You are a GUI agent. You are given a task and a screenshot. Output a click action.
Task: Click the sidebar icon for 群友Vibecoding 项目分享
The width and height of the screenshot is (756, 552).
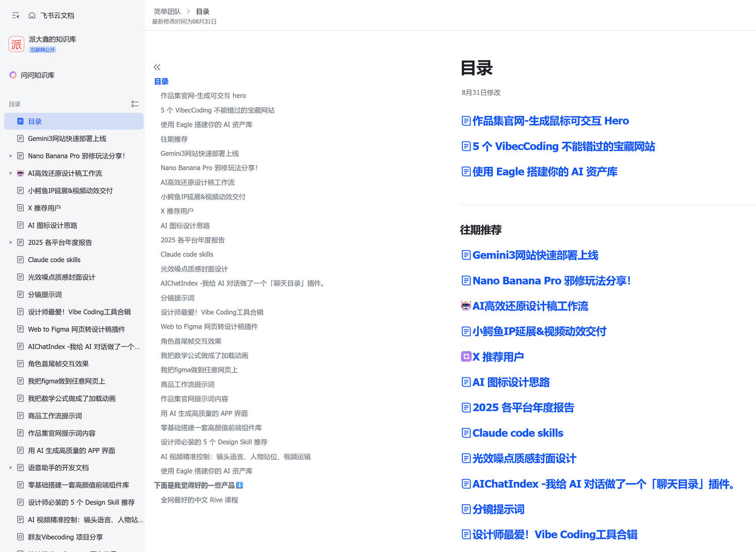click(21, 537)
